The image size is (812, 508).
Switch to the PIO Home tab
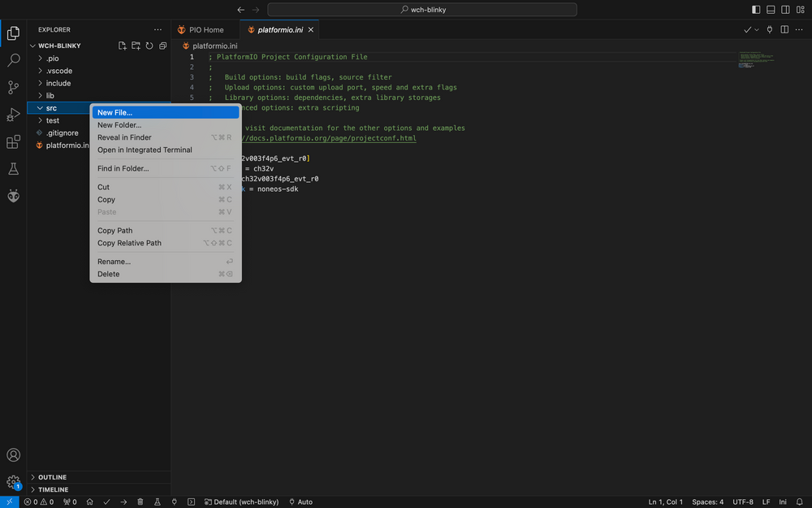click(x=205, y=30)
